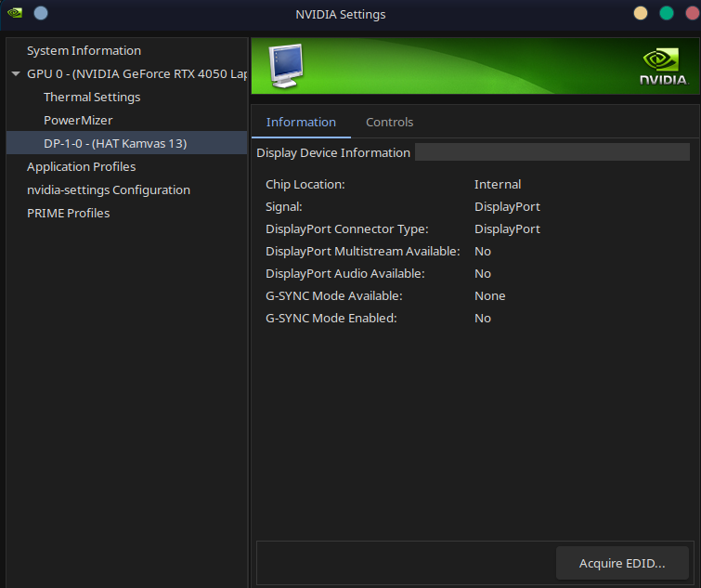Viewport: 701px width, 588px height.
Task: Open nvidia-settings Configuration
Action: 108,190
